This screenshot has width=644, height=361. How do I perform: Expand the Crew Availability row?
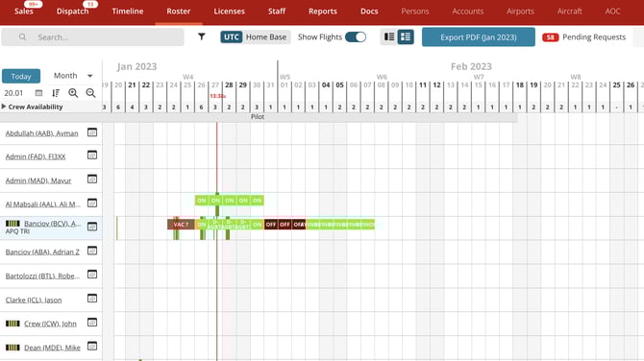(x=32, y=107)
